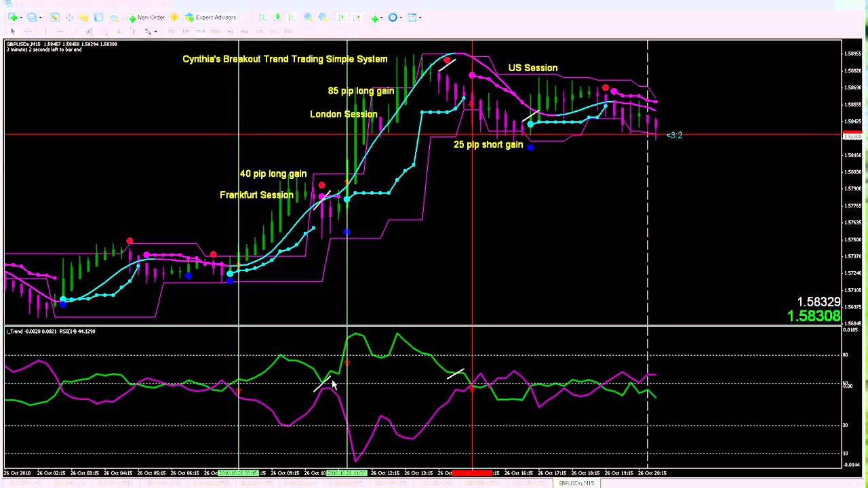Show the Market Watch window
The image size is (868, 488).
click(x=54, y=17)
